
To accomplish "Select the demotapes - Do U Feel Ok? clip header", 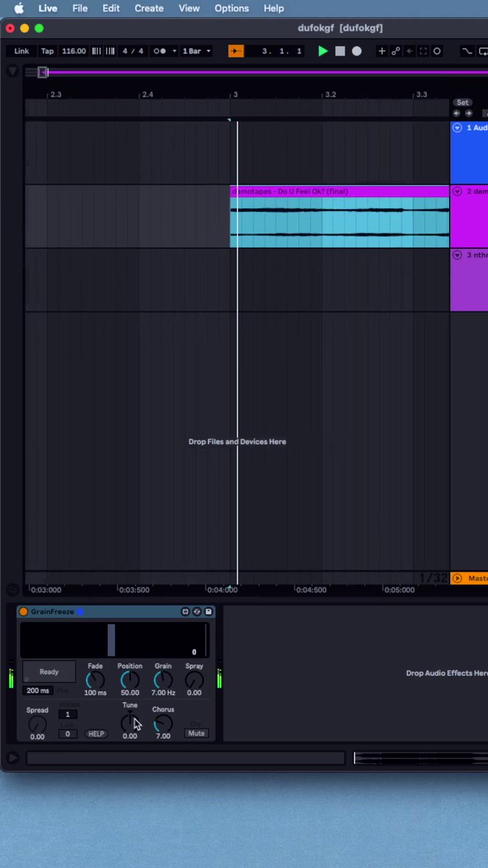I will pos(340,191).
